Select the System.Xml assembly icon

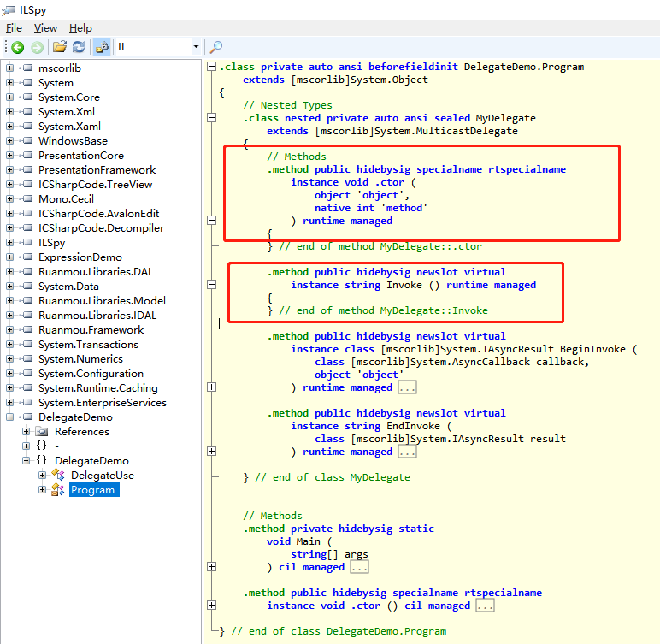27,112
